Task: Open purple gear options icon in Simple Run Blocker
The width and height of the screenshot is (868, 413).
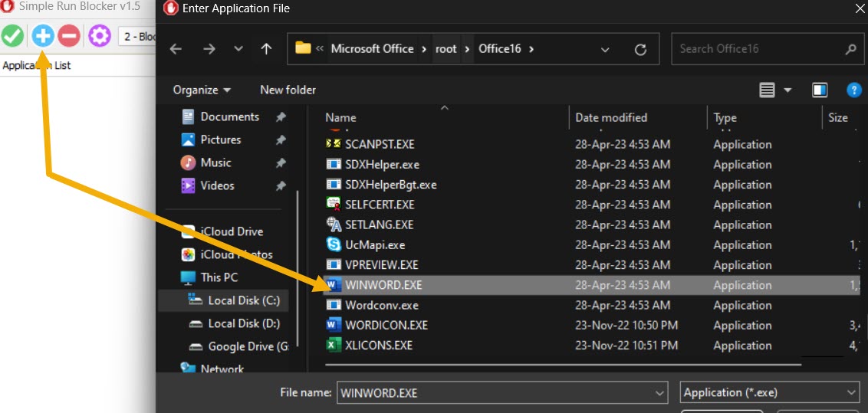Action: (100, 37)
